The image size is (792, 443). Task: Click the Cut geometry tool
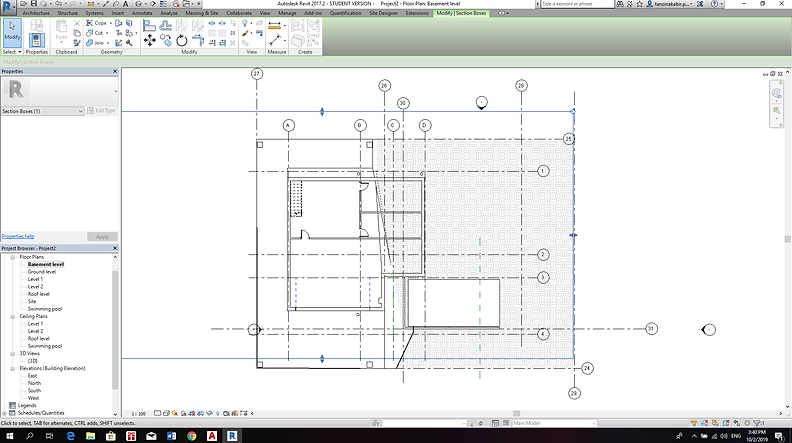point(94,33)
